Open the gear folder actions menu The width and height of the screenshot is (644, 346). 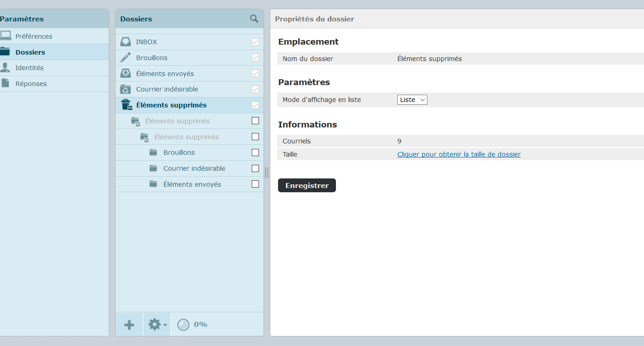click(x=157, y=325)
